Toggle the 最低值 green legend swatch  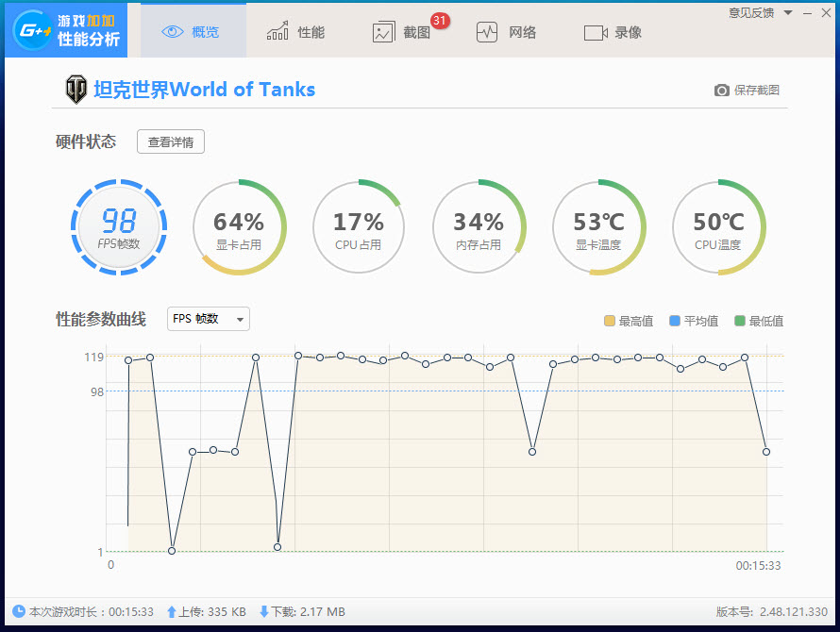coord(740,321)
